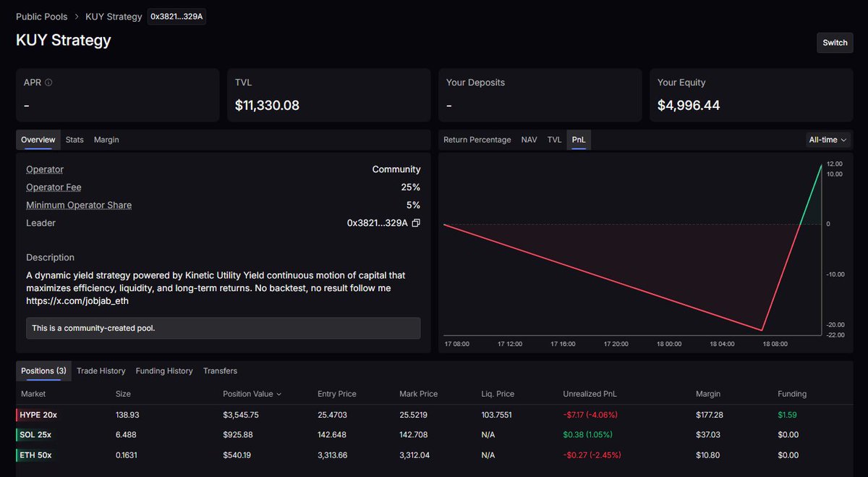Click the Switch button
868x477 pixels.
pos(835,42)
